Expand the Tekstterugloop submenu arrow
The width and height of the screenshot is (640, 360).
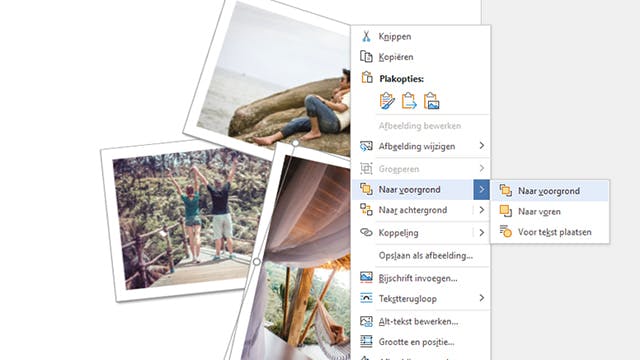click(482, 298)
